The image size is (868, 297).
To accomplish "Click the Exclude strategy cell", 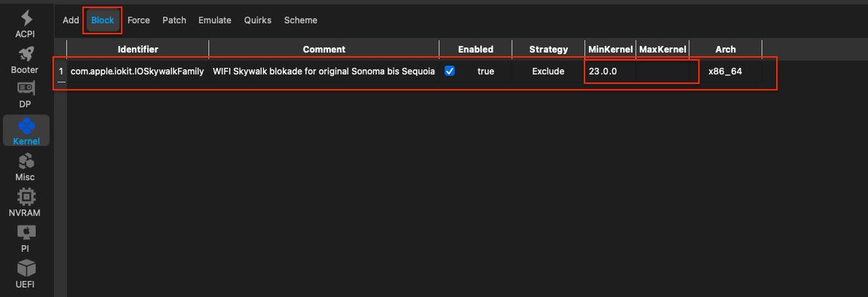I will coord(548,72).
